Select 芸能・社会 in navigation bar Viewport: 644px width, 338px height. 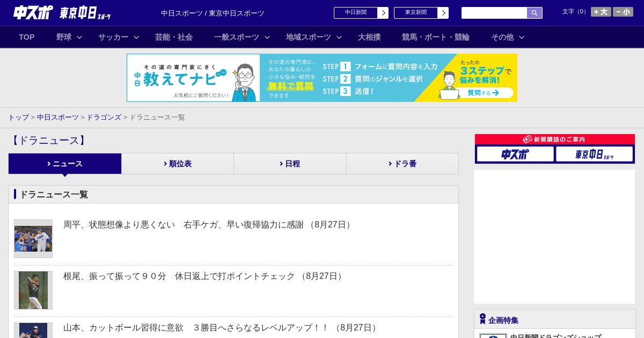[174, 37]
